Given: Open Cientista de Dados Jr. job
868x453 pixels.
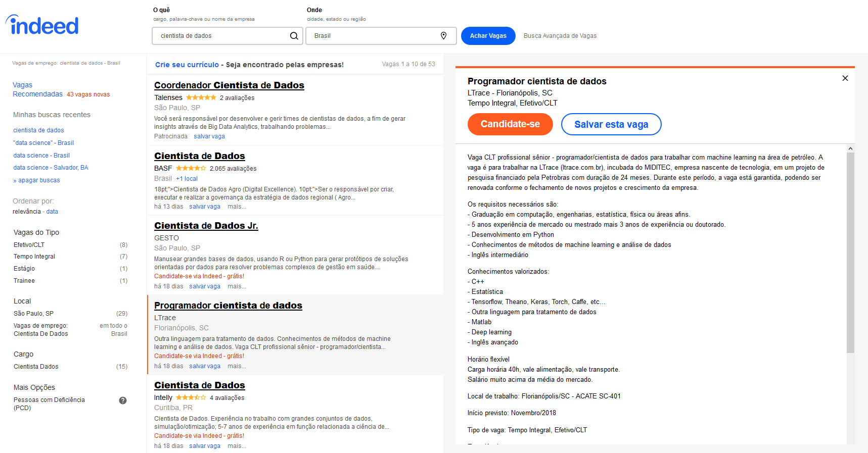Looking at the screenshot, I should coord(206,226).
